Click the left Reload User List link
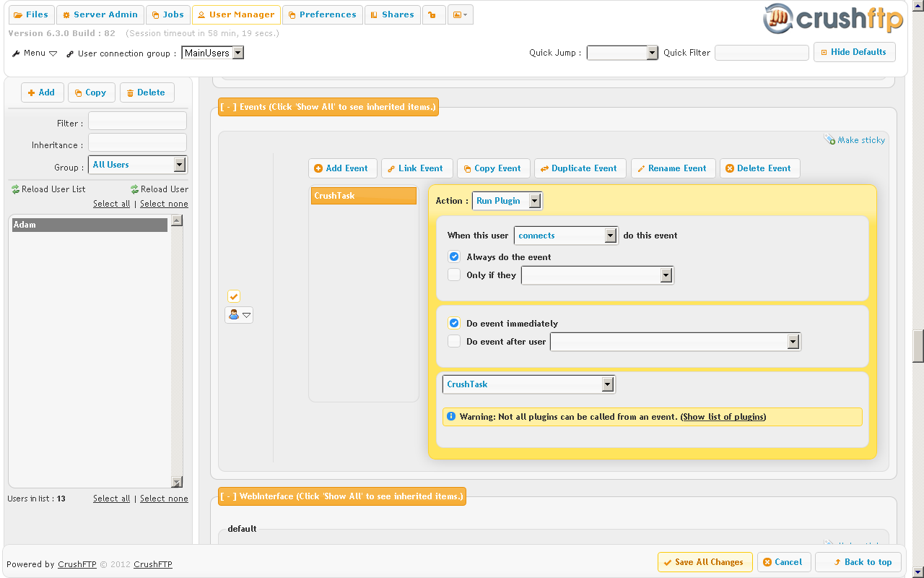The height and width of the screenshot is (578, 924). [x=48, y=189]
